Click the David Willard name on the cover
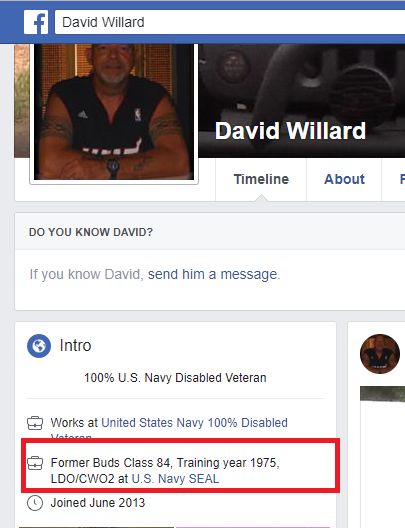405x528 pixels. click(290, 131)
